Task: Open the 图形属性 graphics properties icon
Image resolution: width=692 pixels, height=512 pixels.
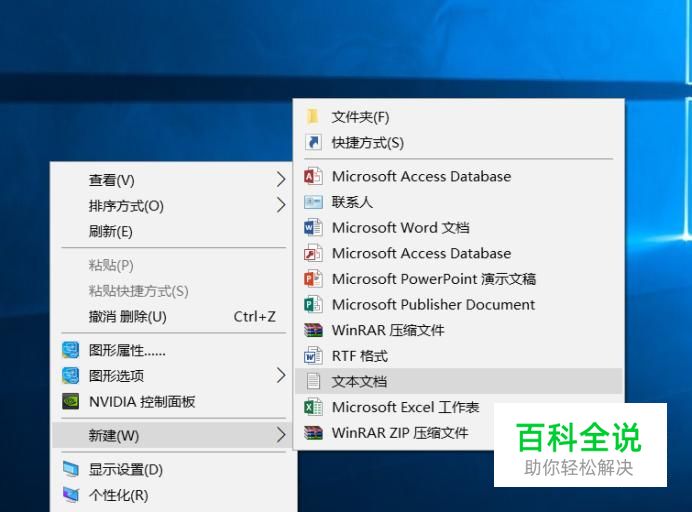Action: pos(70,350)
